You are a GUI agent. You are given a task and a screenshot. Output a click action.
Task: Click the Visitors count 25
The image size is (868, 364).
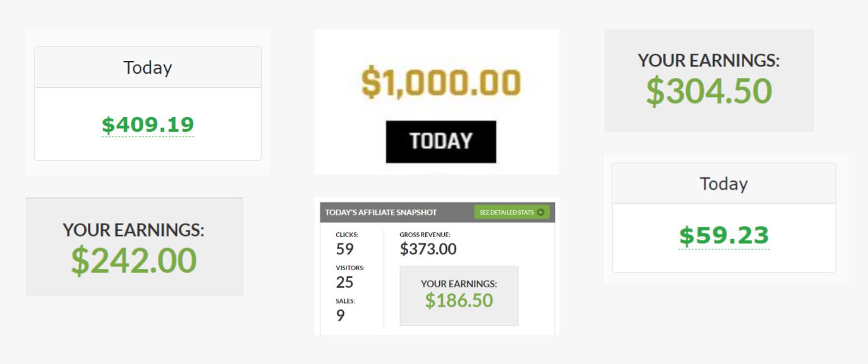click(x=345, y=282)
